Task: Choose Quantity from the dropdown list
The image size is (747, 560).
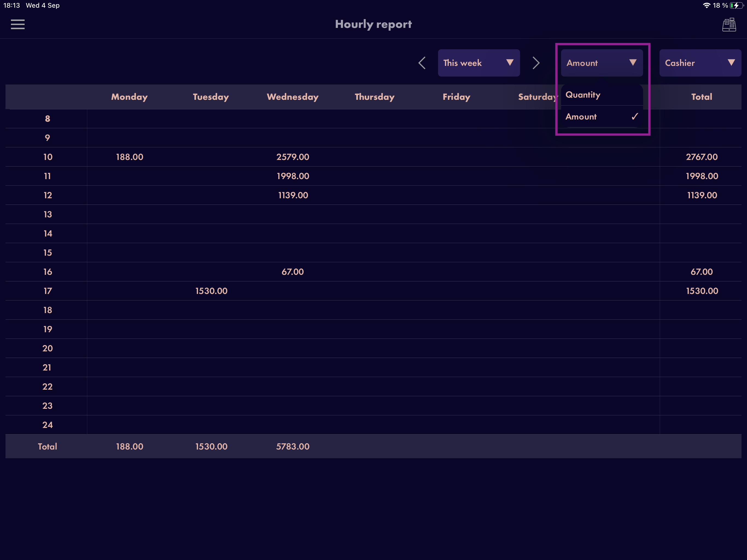Action: click(602, 95)
